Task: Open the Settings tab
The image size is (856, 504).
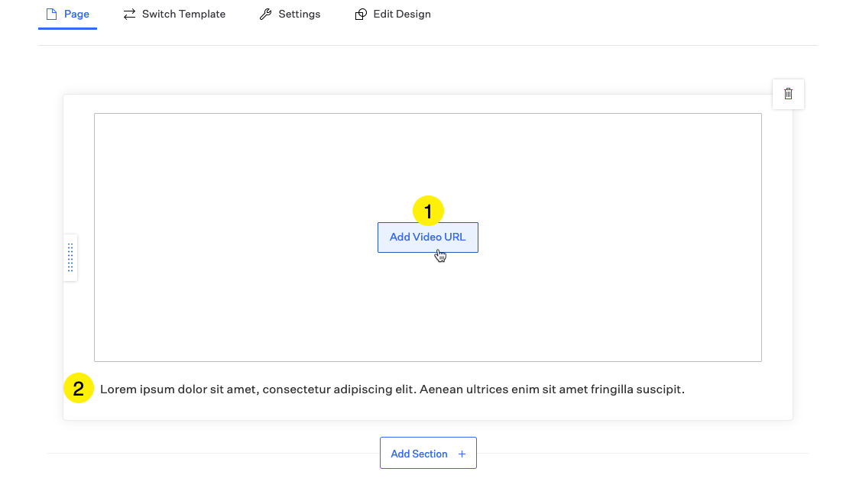Action: click(290, 15)
